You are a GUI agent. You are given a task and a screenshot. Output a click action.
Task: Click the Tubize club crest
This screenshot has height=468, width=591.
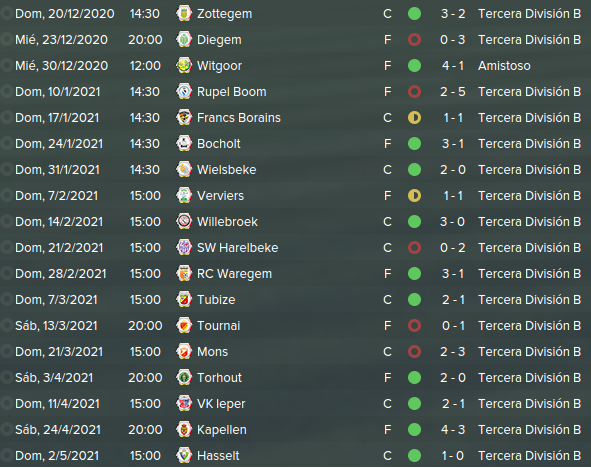point(184,300)
